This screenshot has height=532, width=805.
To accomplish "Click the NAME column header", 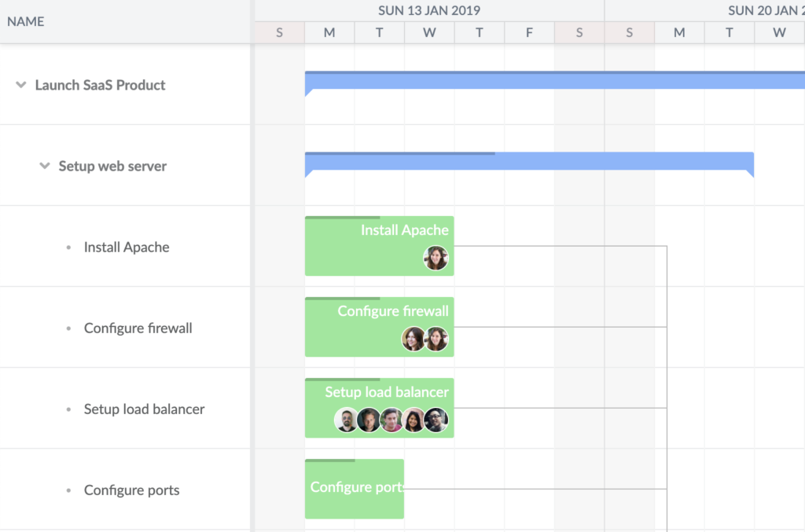I will tap(26, 21).
